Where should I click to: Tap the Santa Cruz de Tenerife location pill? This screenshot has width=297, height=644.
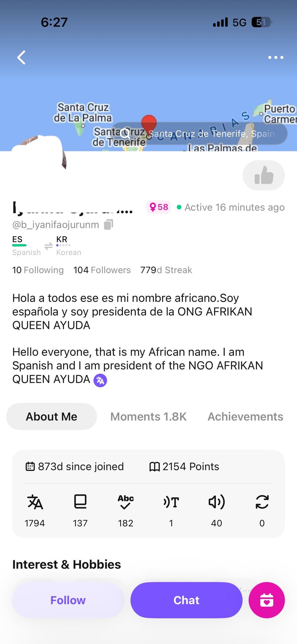tap(200, 134)
